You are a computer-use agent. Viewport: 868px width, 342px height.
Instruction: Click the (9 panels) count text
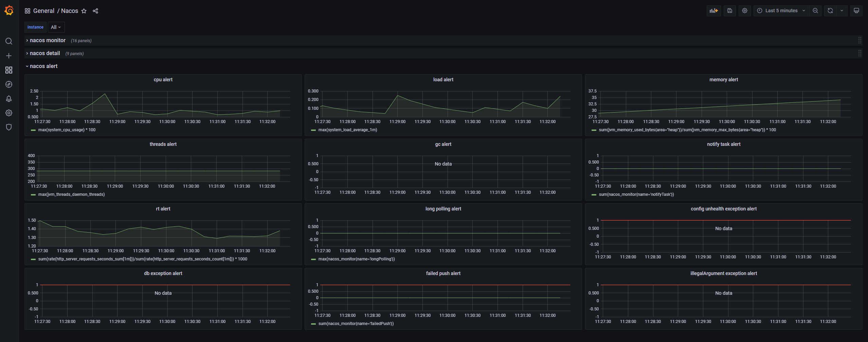tap(74, 54)
